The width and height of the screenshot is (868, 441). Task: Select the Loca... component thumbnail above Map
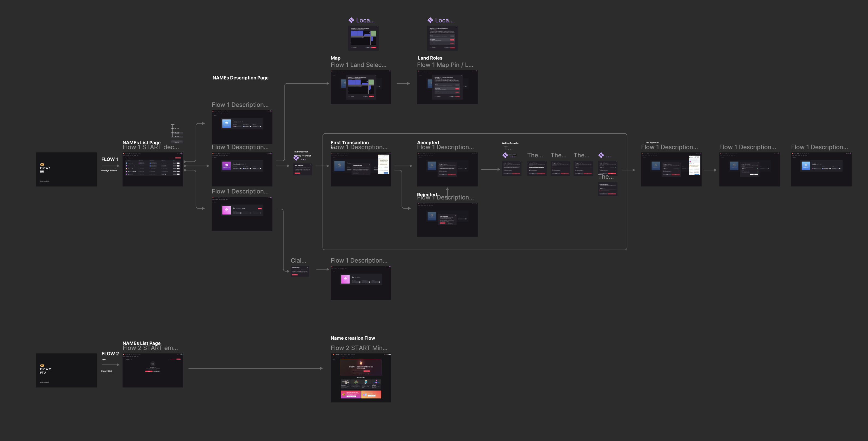(363, 38)
